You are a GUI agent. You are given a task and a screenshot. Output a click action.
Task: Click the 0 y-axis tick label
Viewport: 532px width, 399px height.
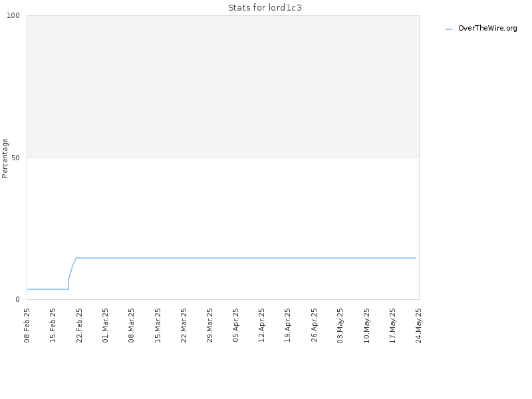pos(18,300)
